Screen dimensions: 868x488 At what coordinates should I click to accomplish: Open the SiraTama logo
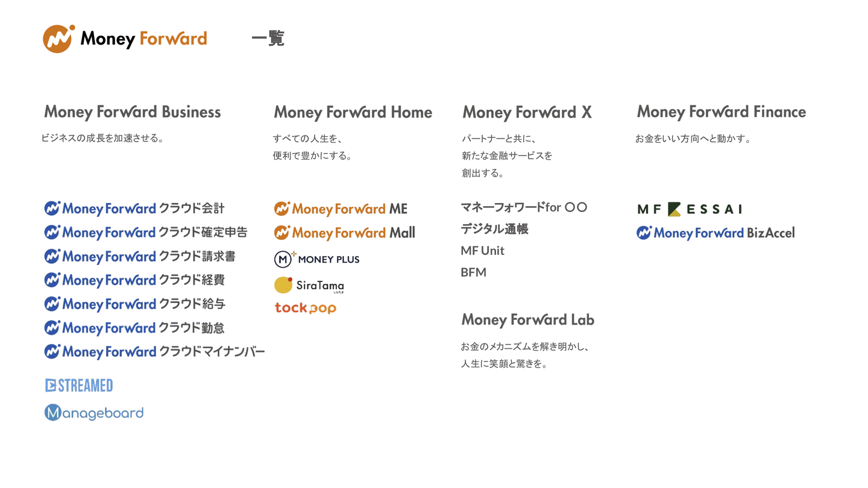point(309,285)
